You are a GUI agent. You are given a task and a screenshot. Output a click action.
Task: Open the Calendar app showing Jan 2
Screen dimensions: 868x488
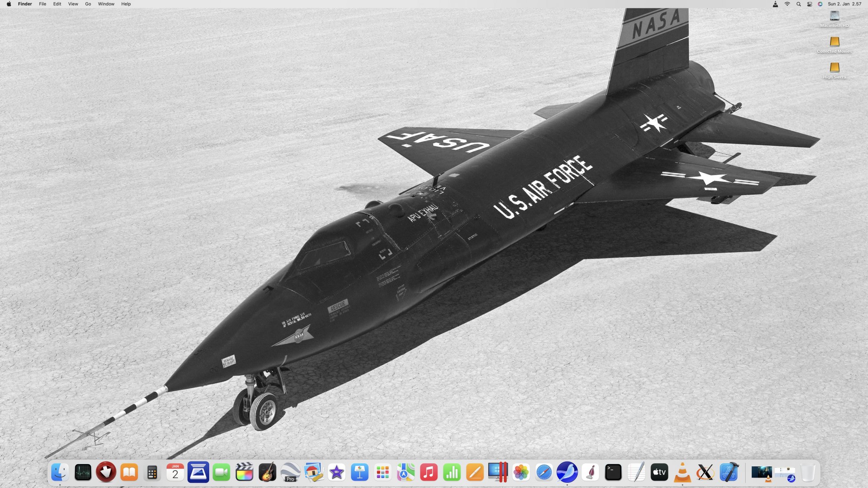pos(175,472)
